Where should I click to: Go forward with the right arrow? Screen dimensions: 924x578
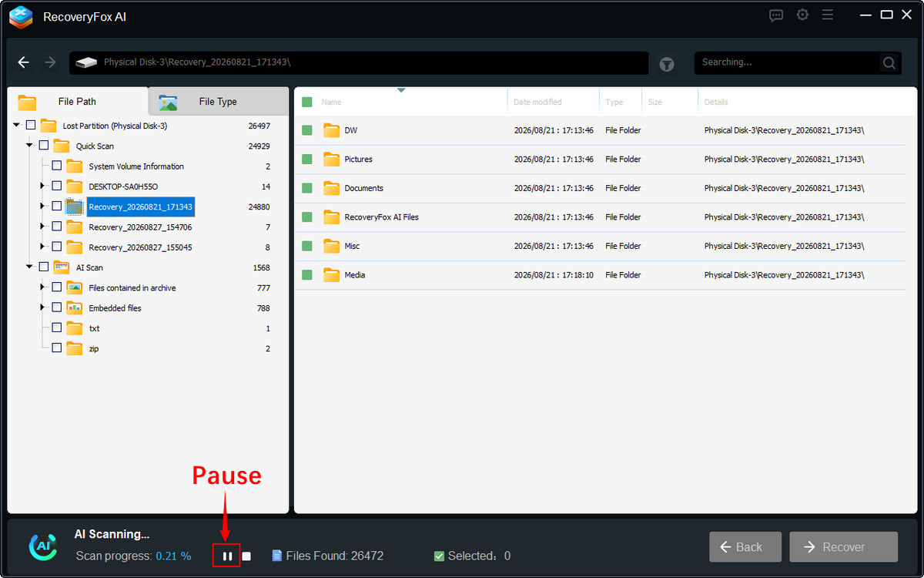50,62
